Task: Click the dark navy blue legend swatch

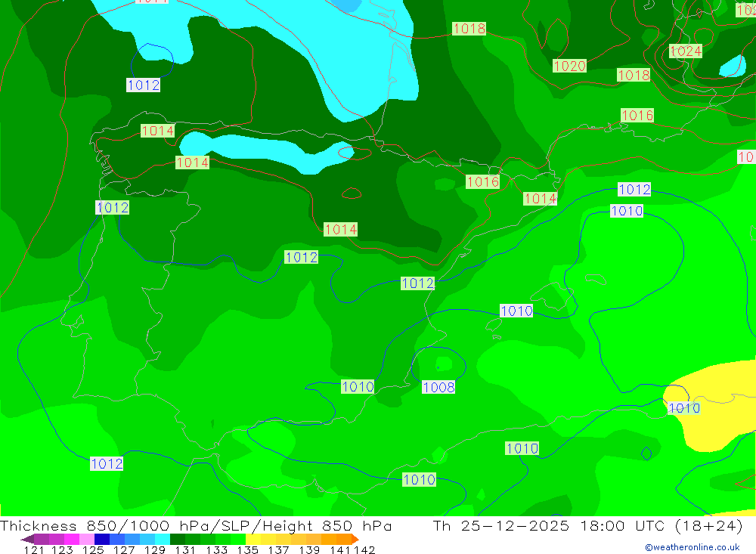Action: (102, 539)
